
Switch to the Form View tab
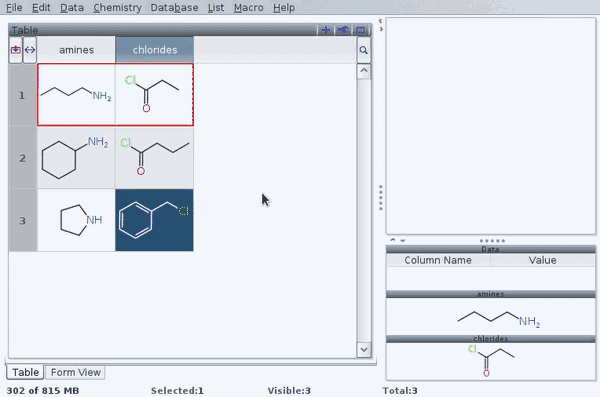75,372
